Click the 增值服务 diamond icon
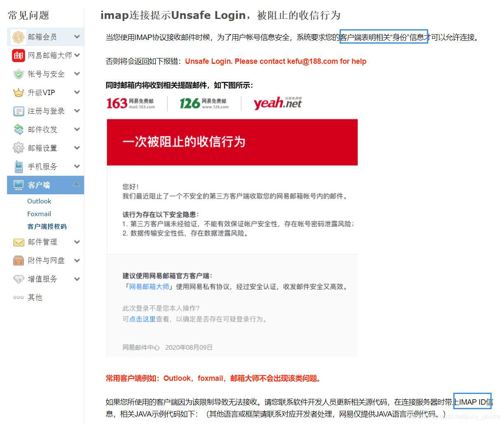Viewport: 504px width, 424px height. tap(19, 279)
